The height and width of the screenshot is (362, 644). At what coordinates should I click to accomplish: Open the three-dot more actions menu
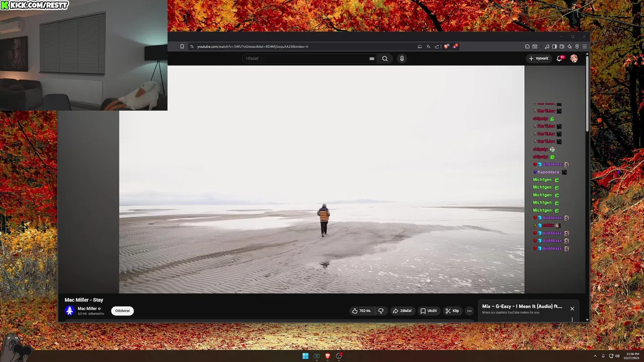click(x=469, y=311)
